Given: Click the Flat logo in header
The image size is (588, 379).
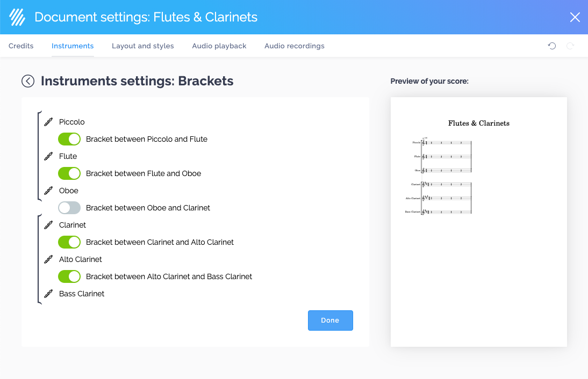Looking at the screenshot, I should tap(17, 17).
